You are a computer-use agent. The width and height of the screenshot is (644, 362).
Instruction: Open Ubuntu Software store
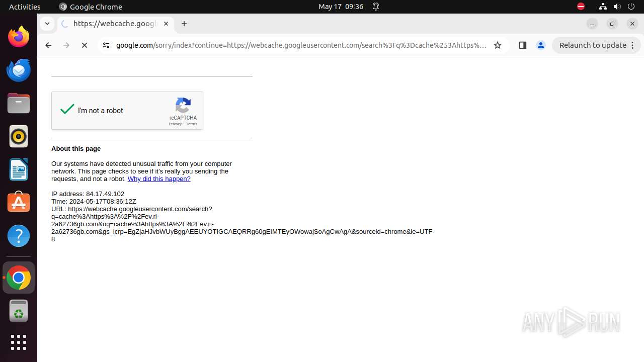click(x=19, y=203)
